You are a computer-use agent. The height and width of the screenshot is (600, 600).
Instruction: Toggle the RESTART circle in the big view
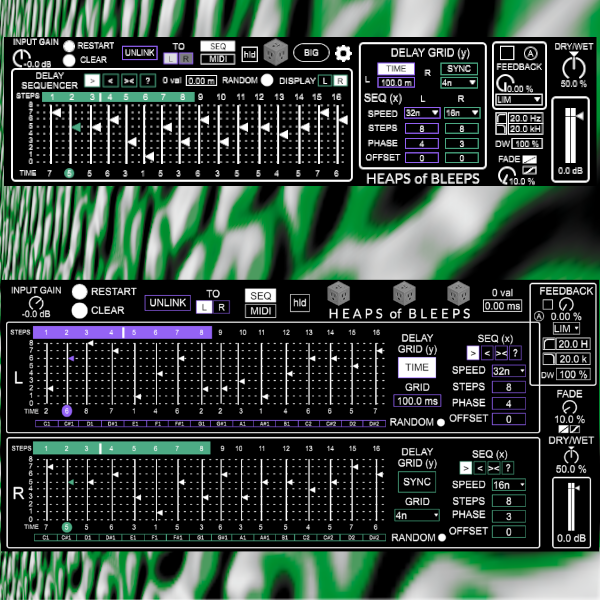80,292
